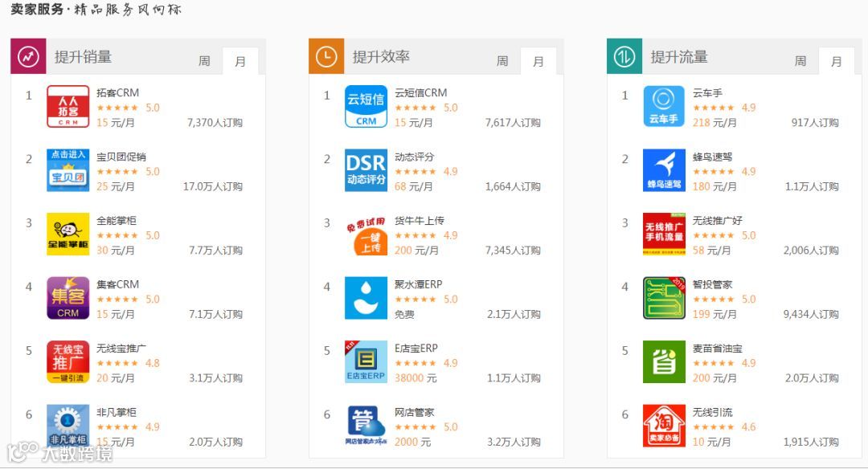Click the 提升流量 header icon
The width and height of the screenshot is (868, 469).
[x=624, y=56]
